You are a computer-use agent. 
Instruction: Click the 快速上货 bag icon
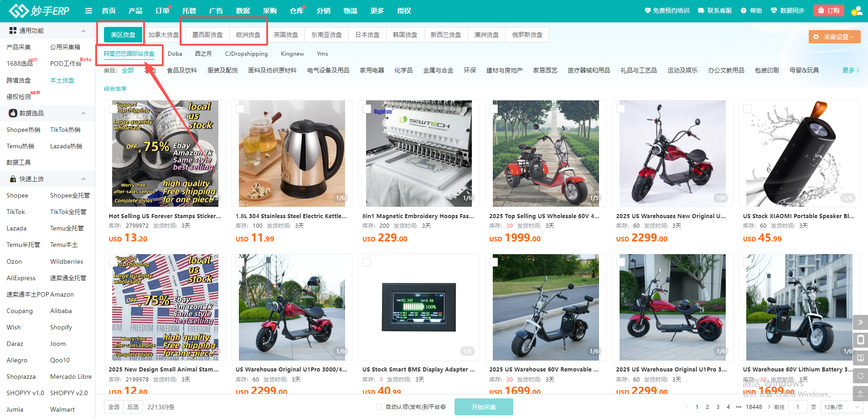pyautogui.click(x=13, y=179)
